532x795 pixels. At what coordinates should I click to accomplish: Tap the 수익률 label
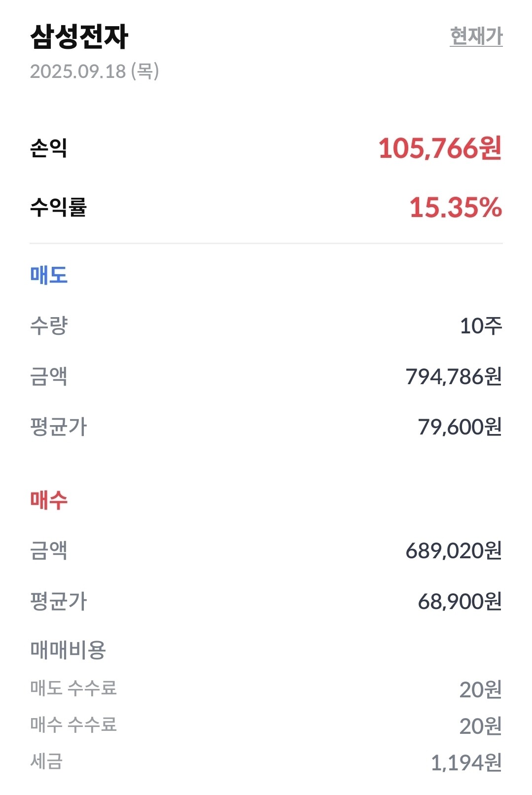click(x=58, y=207)
